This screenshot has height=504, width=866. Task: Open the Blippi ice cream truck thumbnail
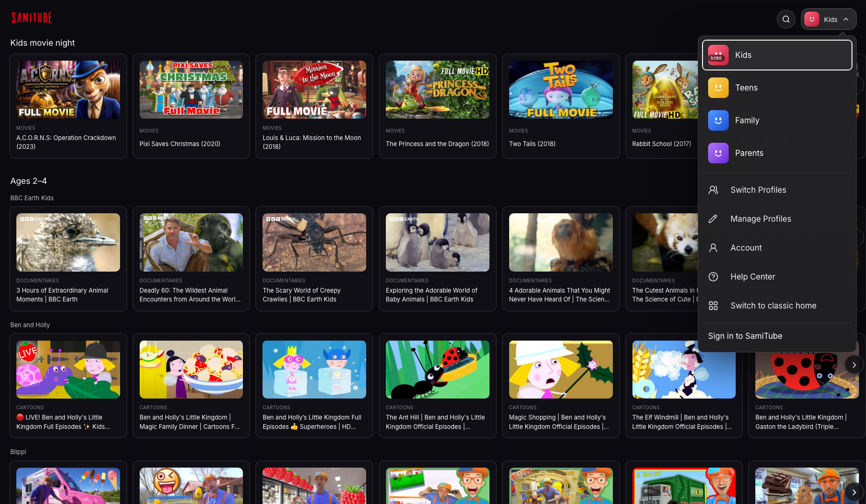[x=68, y=486]
